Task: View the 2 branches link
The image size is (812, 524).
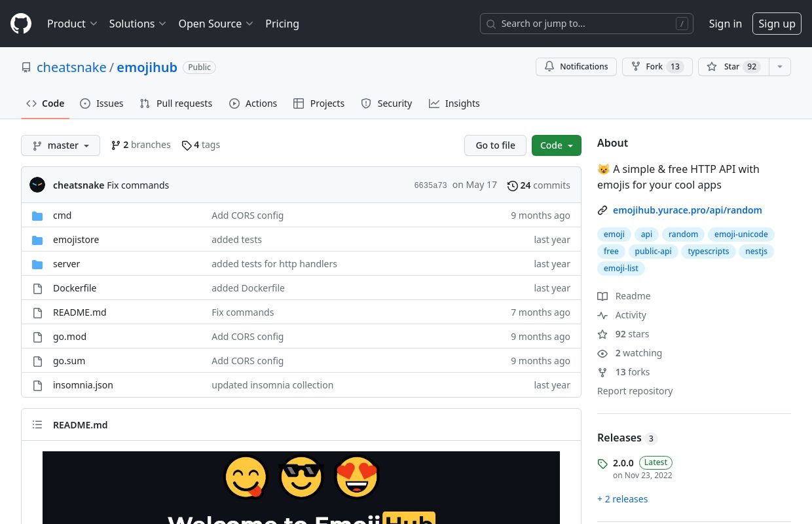Action: point(141,145)
